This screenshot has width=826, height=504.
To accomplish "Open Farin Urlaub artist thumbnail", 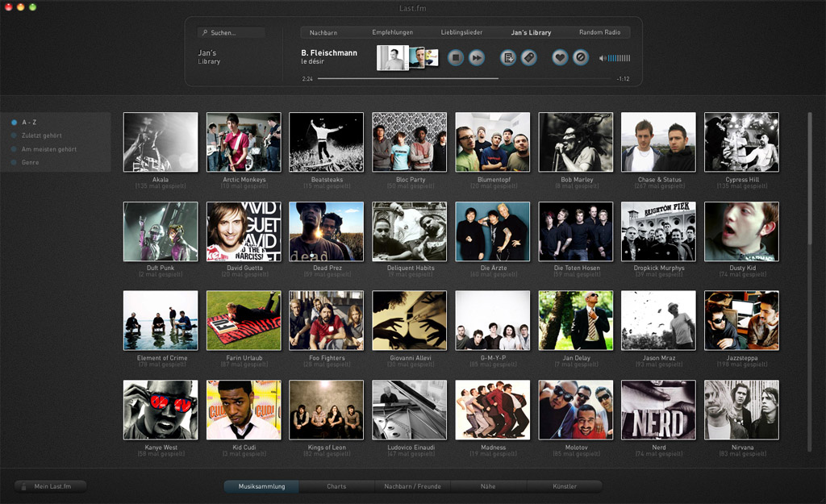I will (244, 320).
